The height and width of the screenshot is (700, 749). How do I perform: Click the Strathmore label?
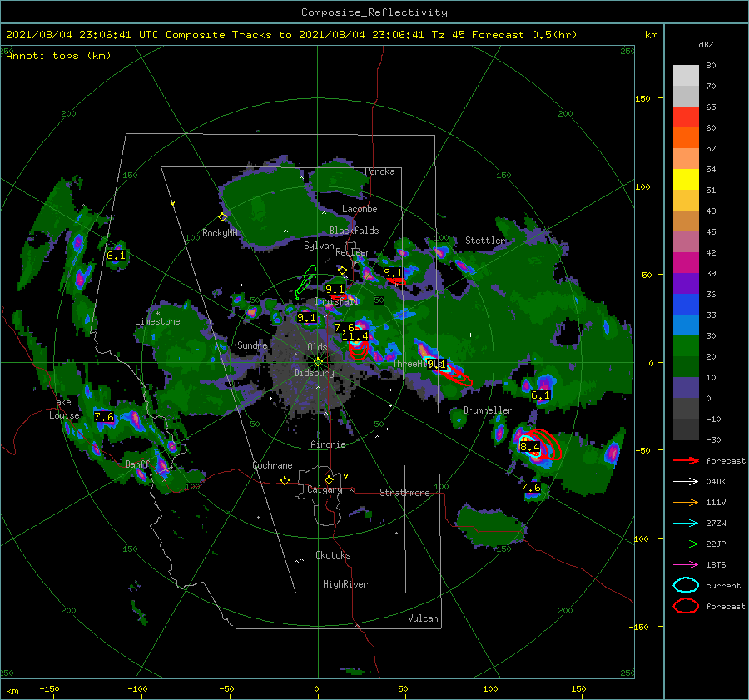404,493
